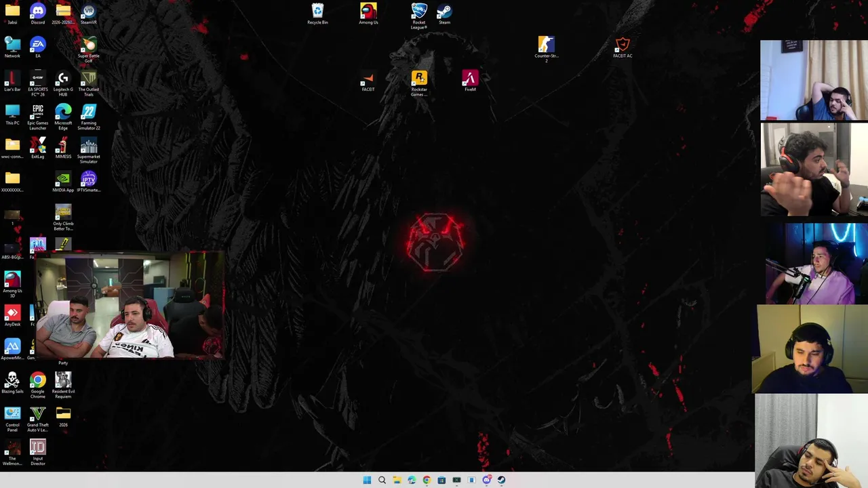Launch SteamVR from the desktop
The height and width of the screenshot is (488, 868).
coord(89,14)
